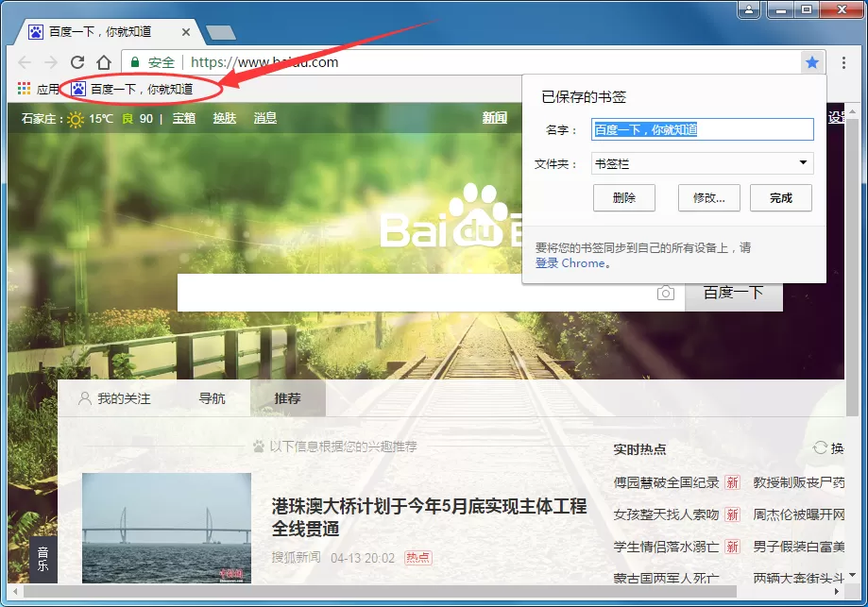868x607 pixels.
Task: Open hot topic 教授制贩丧尸药
Action: point(799,482)
